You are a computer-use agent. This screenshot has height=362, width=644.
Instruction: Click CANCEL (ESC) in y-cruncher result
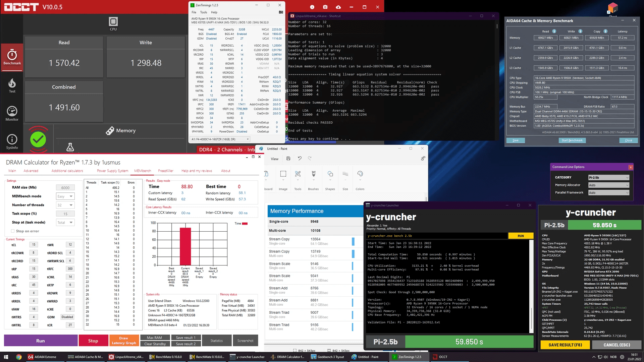(x=617, y=345)
